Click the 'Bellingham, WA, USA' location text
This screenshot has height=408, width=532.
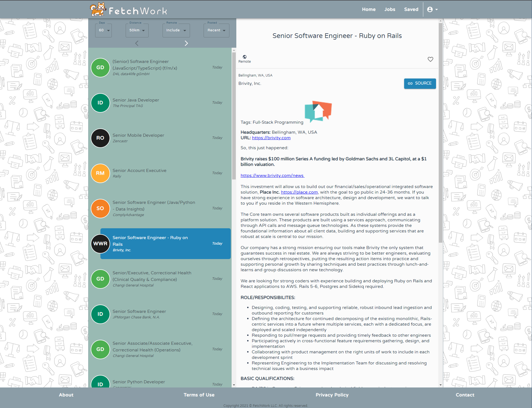click(x=255, y=75)
